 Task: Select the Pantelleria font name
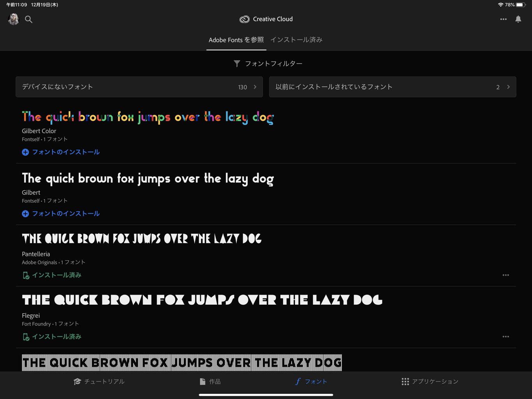click(x=36, y=254)
